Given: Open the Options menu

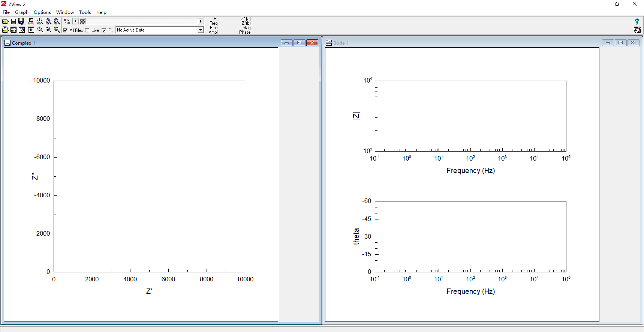Looking at the screenshot, I should click(42, 12).
